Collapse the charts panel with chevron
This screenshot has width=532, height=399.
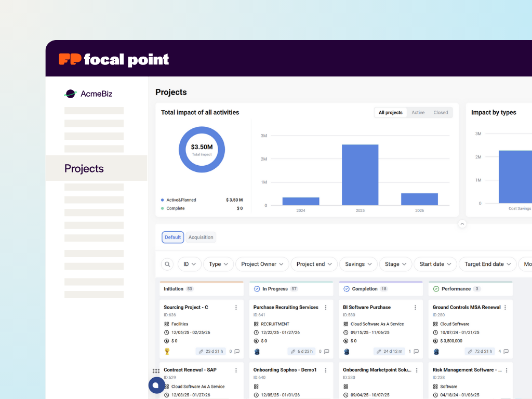click(462, 224)
